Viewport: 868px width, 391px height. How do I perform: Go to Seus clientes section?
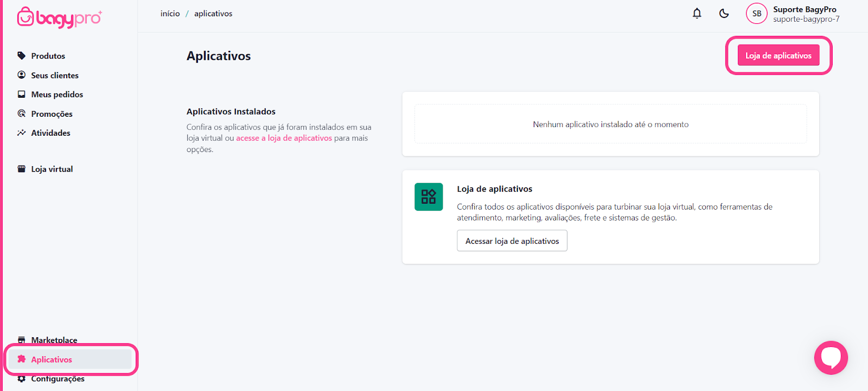coord(55,75)
